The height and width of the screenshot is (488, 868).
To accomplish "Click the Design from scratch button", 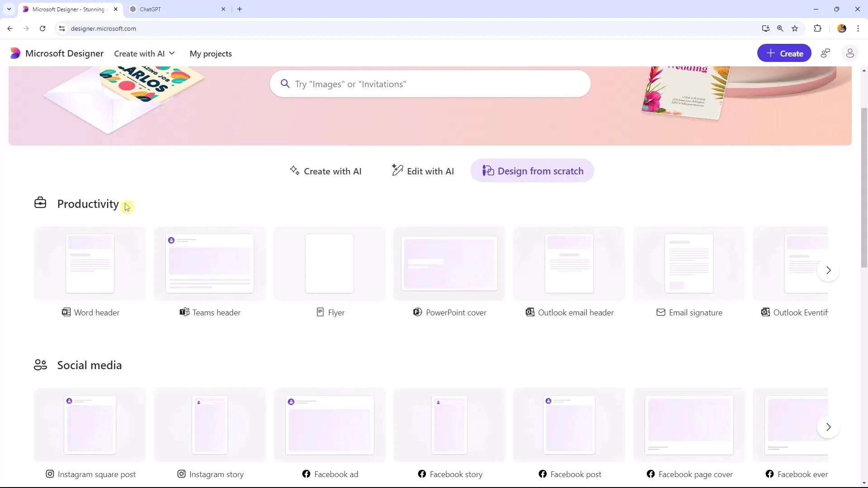I will pos(533,171).
